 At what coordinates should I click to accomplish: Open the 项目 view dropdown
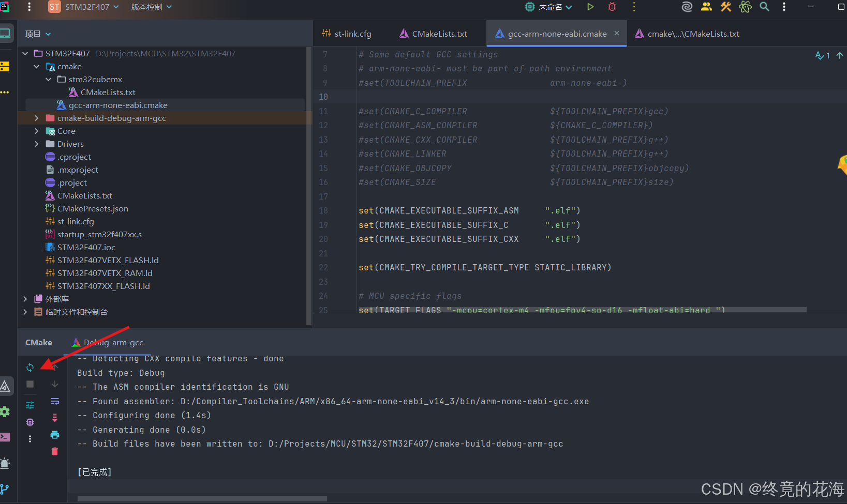click(x=38, y=34)
